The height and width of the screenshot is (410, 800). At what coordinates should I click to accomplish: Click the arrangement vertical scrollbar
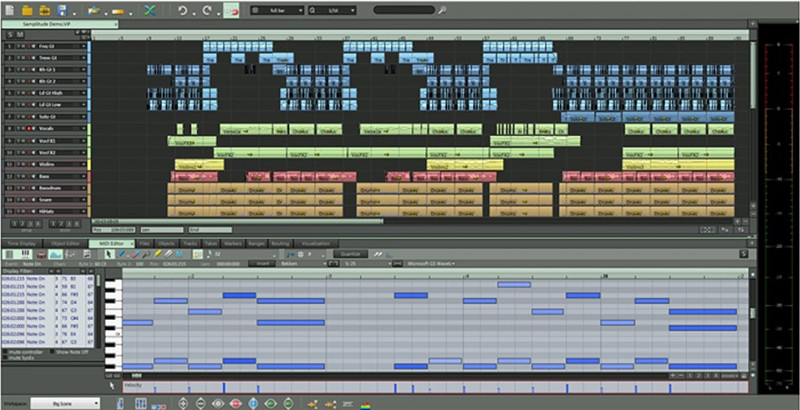(753, 74)
